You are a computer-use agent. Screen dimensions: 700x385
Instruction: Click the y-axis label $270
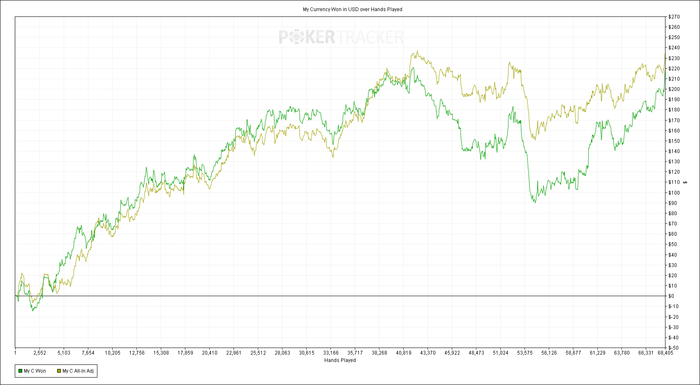click(x=674, y=17)
